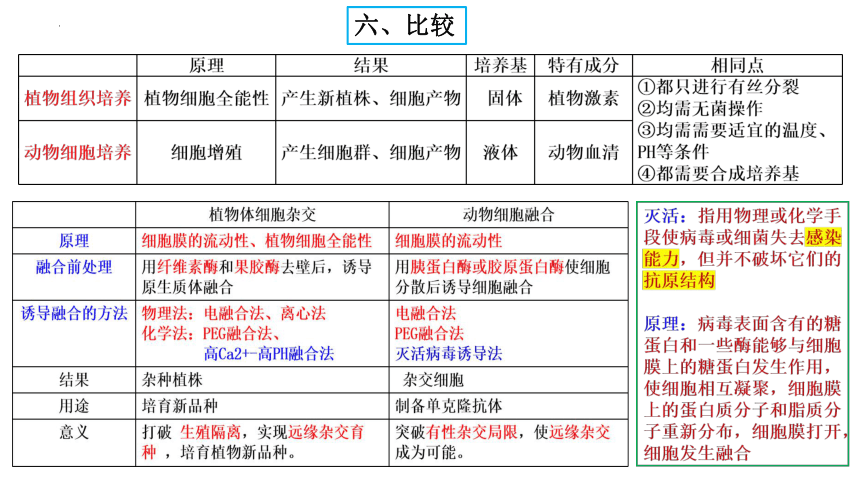Select the '植物体细胞杂交' column header
Screen dimensions: 860x484
click(x=262, y=215)
